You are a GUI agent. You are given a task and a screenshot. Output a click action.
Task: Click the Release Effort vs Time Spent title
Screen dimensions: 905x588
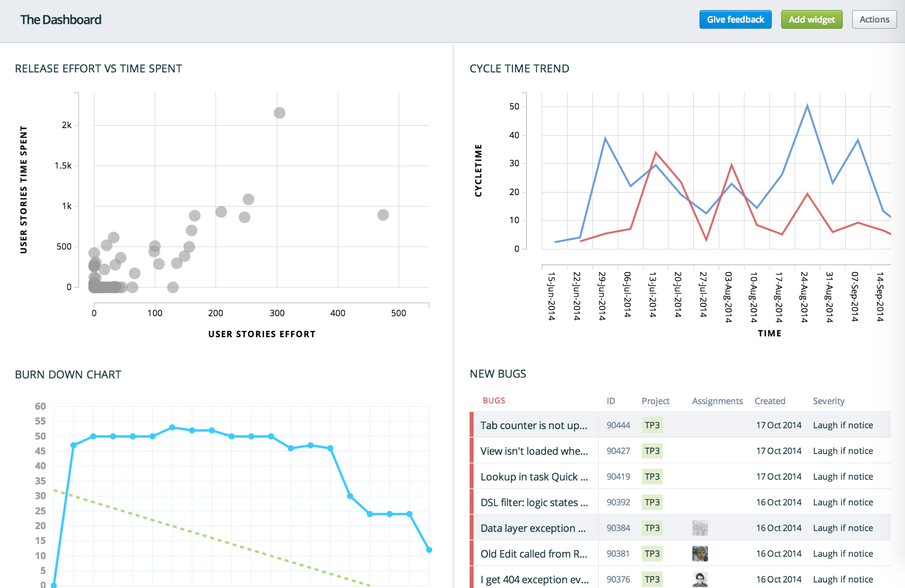98,69
